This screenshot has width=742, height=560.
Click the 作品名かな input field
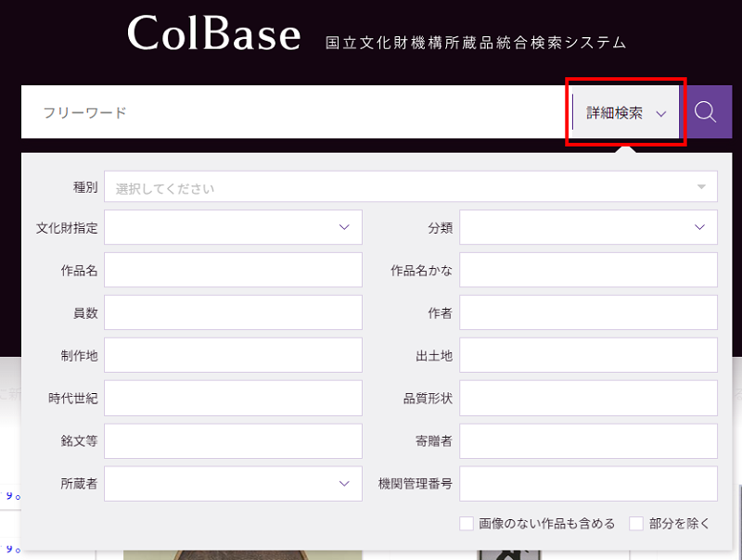588,270
